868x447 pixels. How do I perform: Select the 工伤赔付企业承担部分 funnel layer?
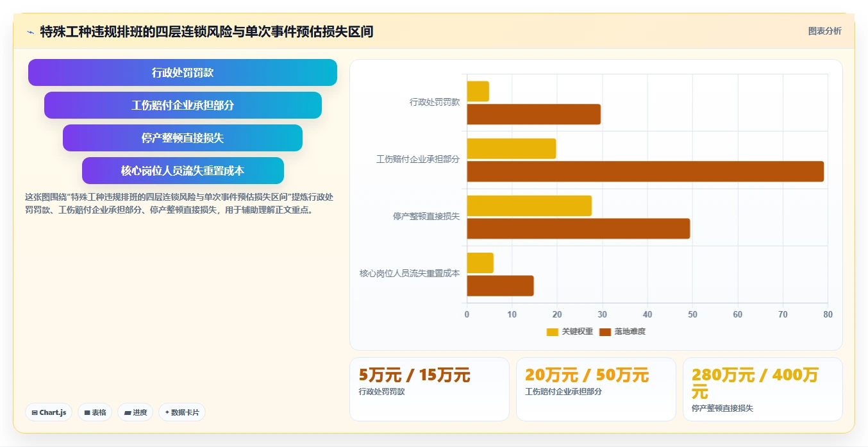tap(183, 105)
